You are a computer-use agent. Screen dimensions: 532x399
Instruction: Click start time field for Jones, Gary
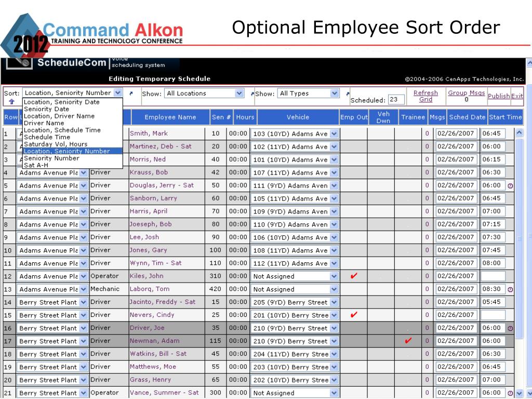pos(493,250)
